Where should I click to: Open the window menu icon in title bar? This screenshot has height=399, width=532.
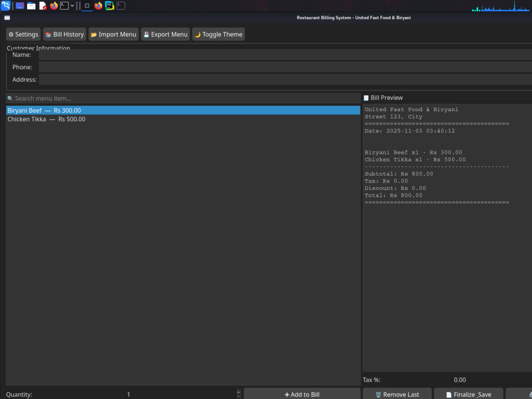(x=7, y=18)
